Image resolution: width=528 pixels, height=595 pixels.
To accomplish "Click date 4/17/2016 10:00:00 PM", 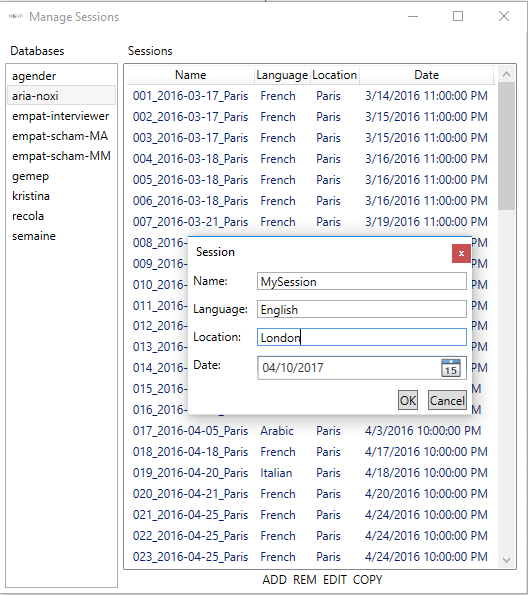I will 426,452.
